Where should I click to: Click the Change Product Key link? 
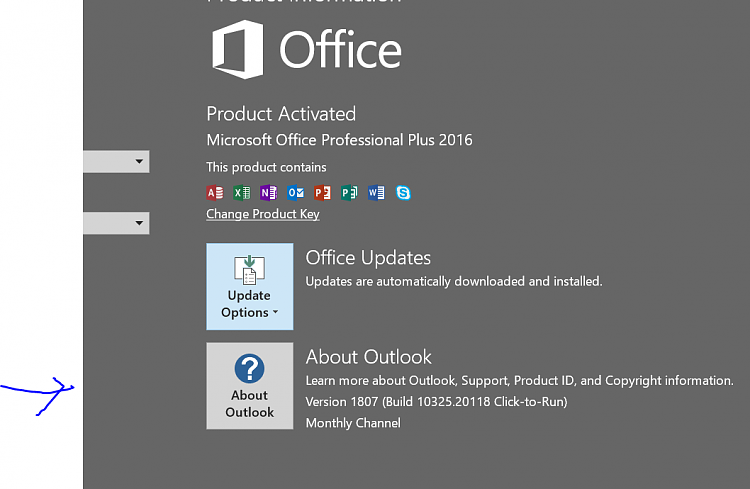tap(263, 214)
